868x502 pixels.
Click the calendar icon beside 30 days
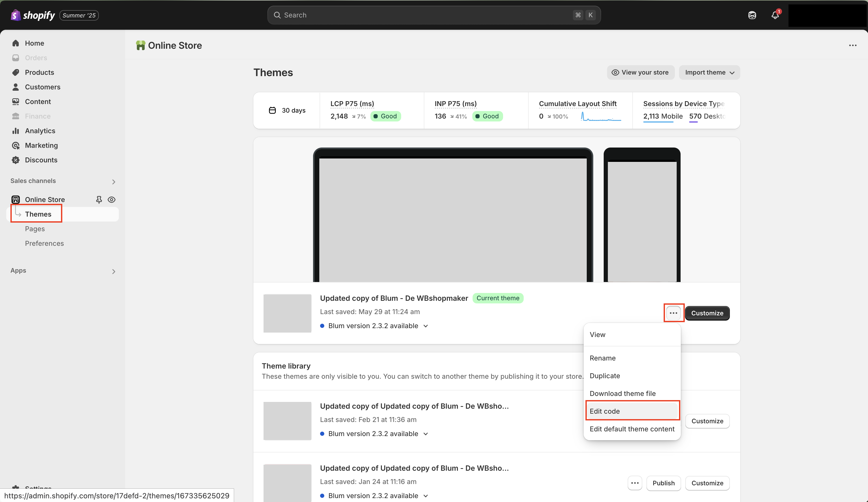(272, 110)
